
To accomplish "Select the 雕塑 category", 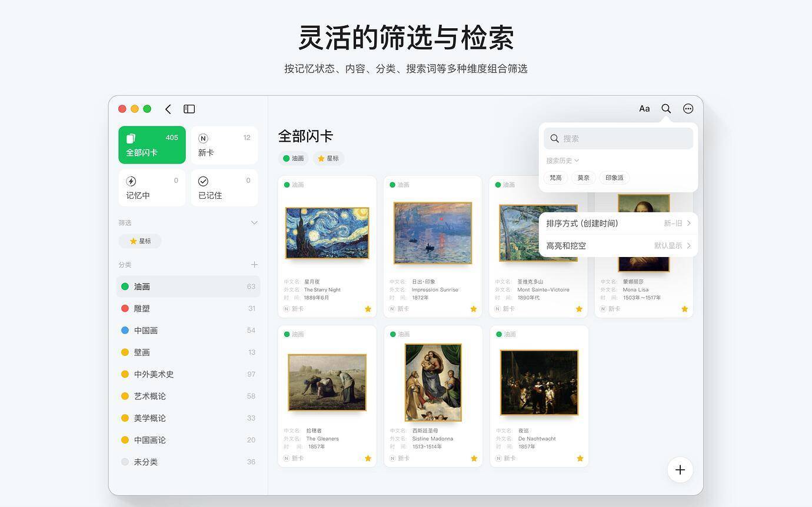I will coord(188,308).
